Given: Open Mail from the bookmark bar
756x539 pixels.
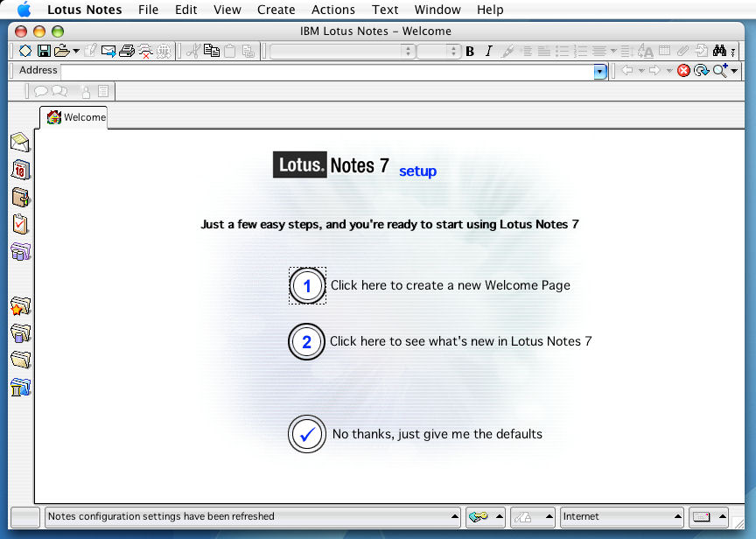Looking at the screenshot, I should tap(20, 143).
